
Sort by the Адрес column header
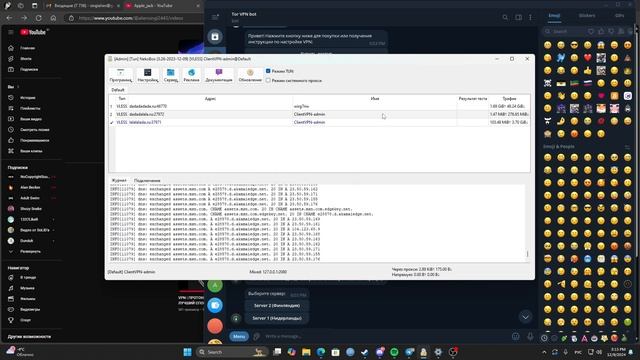pyautogui.click(x=210, y=98)
